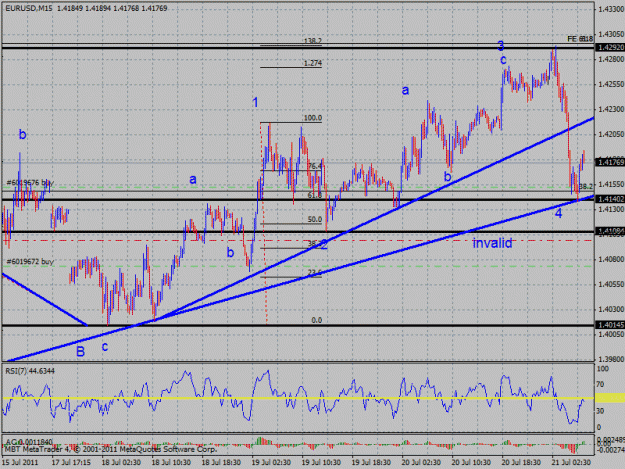Image resolution: width=625 pixels, height=469 pixels.
Task: Click the wave label '4' below the lower trendline
Action: [558, 214]
